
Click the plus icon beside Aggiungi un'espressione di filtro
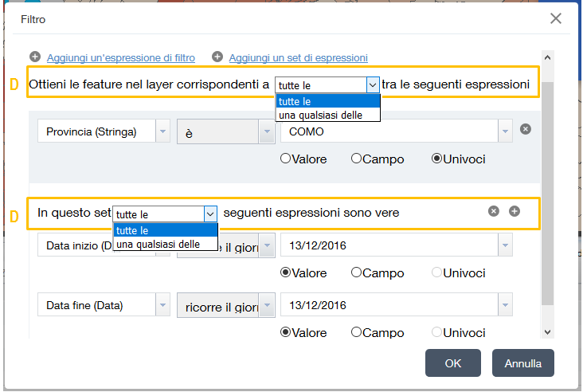point(35,57)
